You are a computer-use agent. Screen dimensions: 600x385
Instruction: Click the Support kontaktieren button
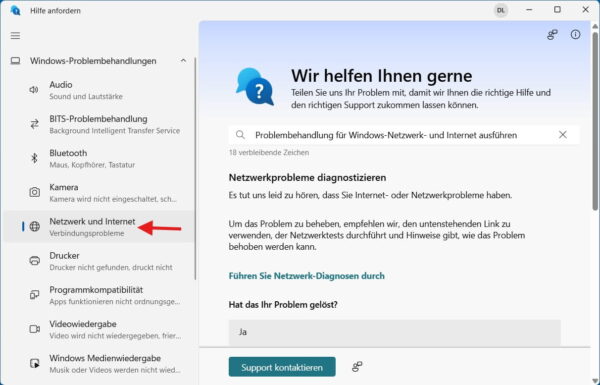[x=282, y=367]
